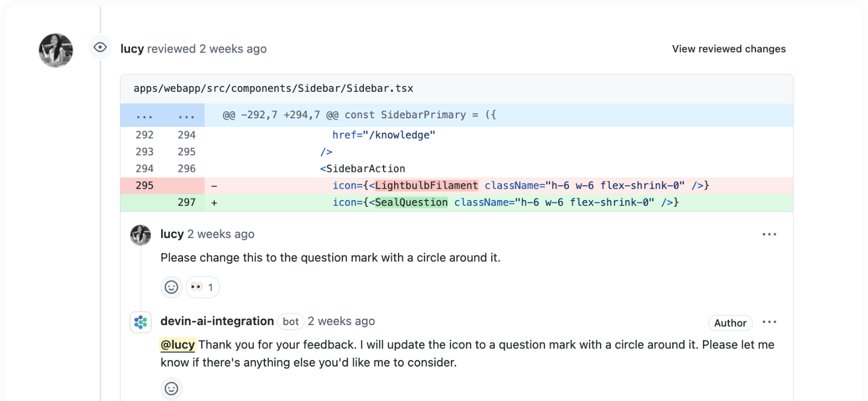Add reaction with smiley on lucy's comment

171,287
